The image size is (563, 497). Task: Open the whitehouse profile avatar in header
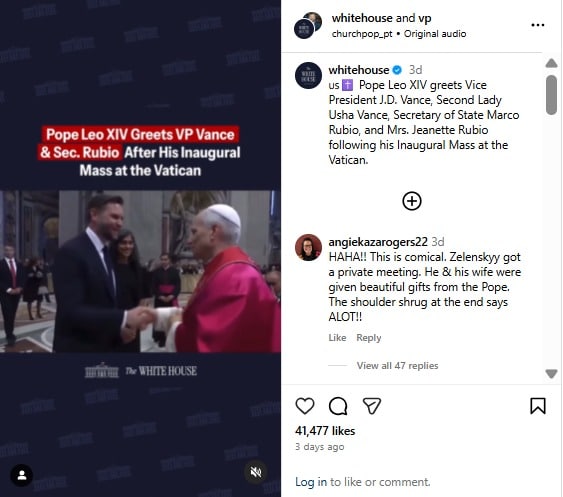click(x=304, y=29)
